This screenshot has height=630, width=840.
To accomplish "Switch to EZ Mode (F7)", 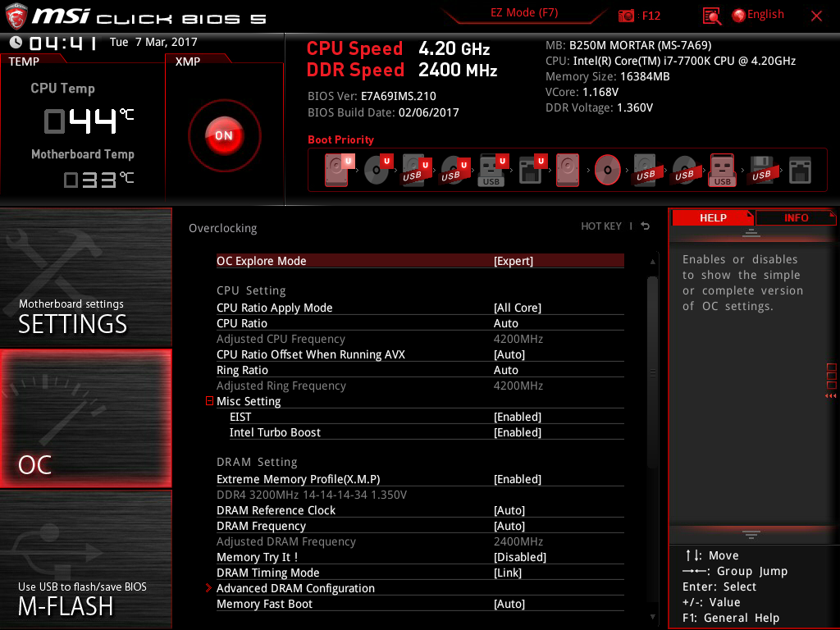I will click(x=523, y=13).
